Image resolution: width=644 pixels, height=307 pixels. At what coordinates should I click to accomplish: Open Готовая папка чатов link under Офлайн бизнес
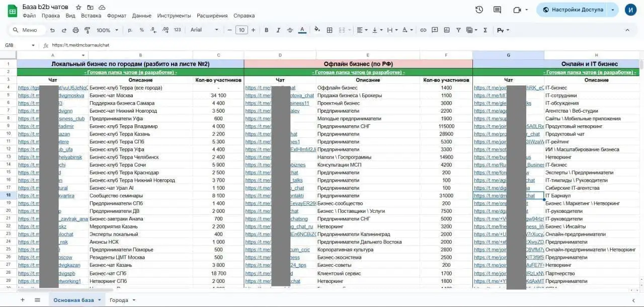358,72
